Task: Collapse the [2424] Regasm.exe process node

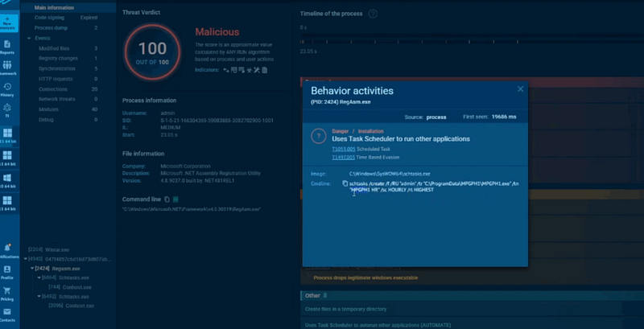Action: click(32, 269)
